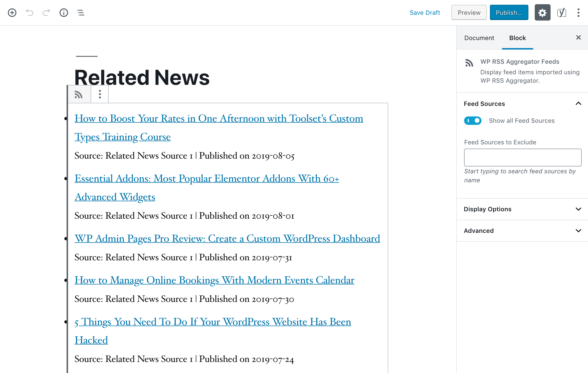Toggle Show all Feed Sources switch
This screenshot has width=588, height=373.
coord(473,121)
